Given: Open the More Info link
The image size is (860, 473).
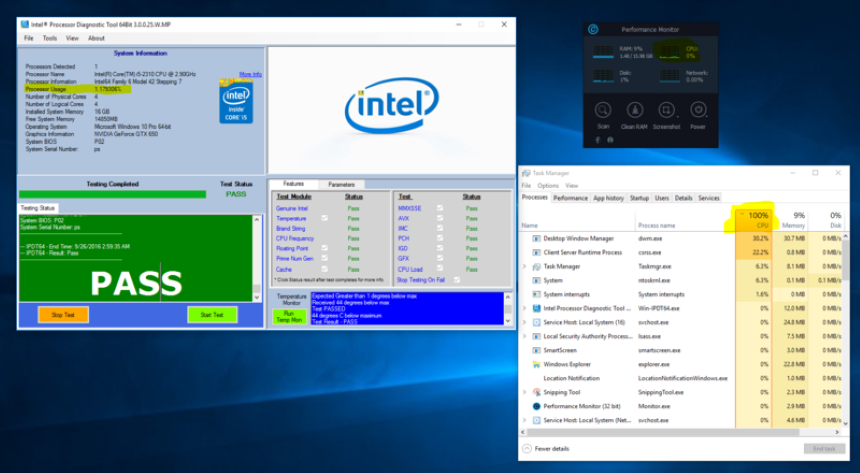Looking at the screenshot, I should [x=250, y=74].
